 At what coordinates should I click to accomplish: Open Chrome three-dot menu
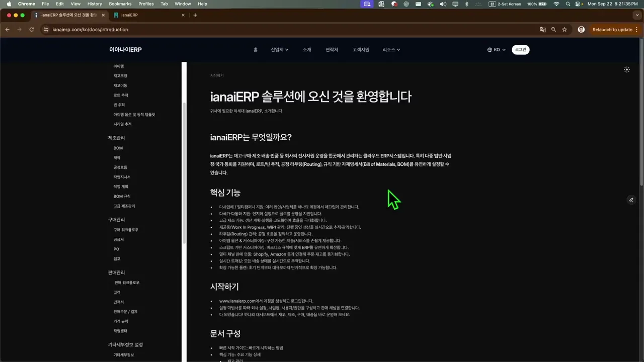[636, 30]
